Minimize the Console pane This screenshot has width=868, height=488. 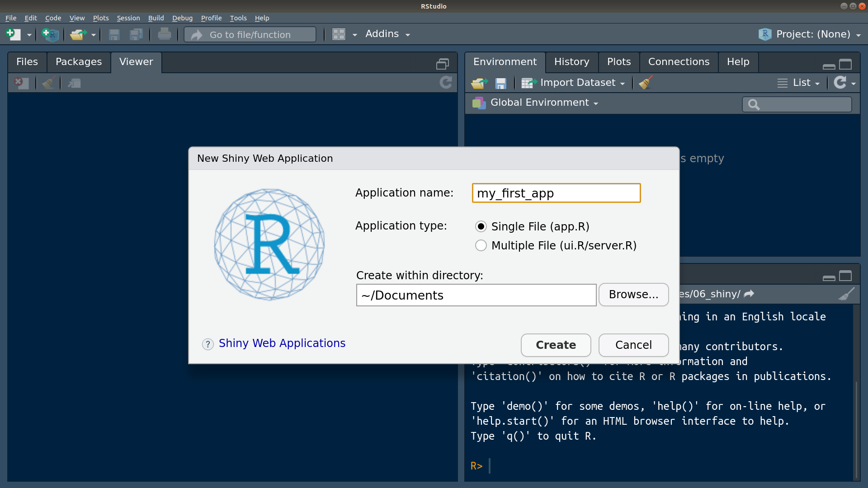(829, 277)
